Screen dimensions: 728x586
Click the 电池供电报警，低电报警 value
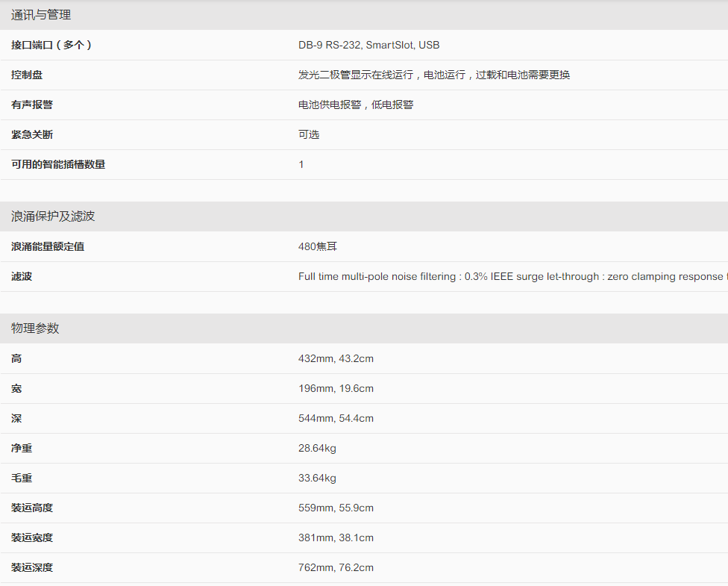pyautogui.click(x=356, y=105)
